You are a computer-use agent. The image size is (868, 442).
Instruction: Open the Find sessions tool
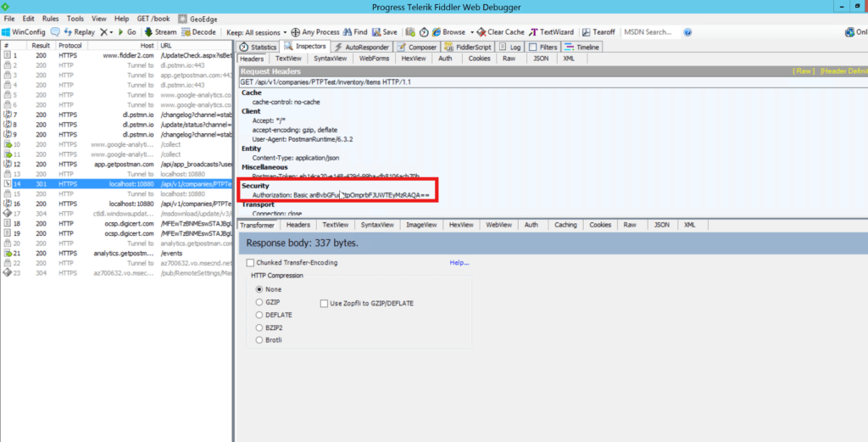click(355, 32)
